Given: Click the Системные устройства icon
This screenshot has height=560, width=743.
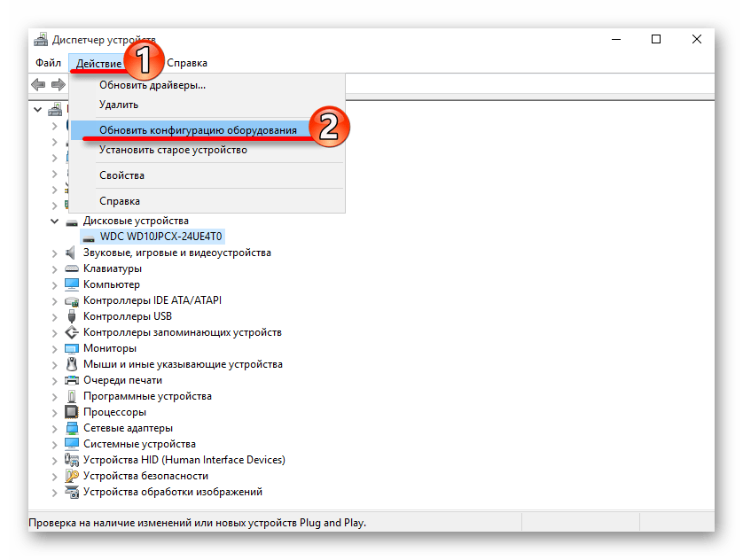Looking at the screenshot, I should pyautogui.click(x=72, y=444).
